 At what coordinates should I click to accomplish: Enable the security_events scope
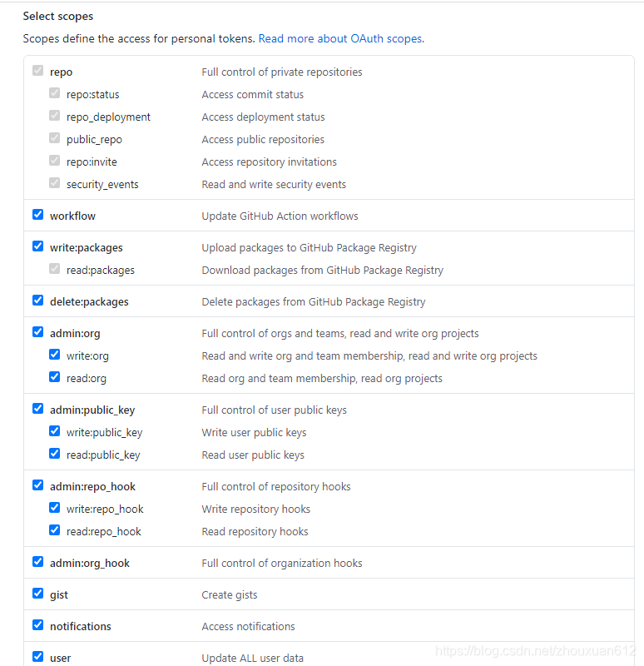[x=54, y=182]
